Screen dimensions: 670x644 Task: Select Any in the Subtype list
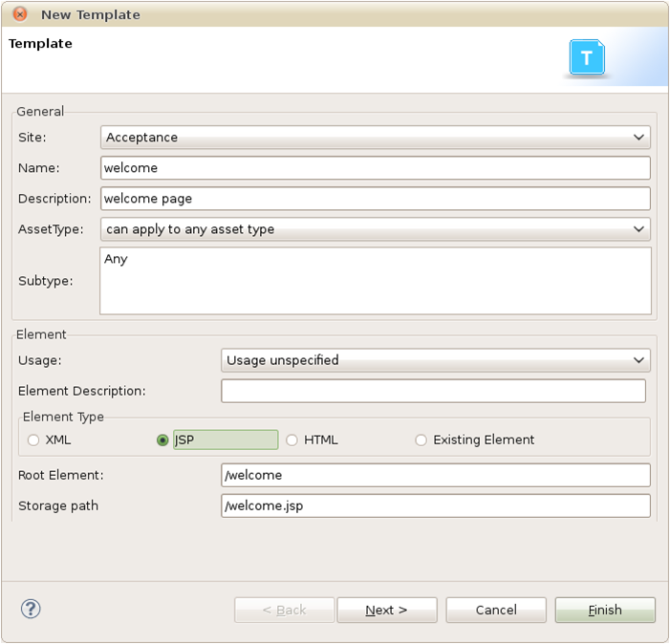[x=116, y=259]
